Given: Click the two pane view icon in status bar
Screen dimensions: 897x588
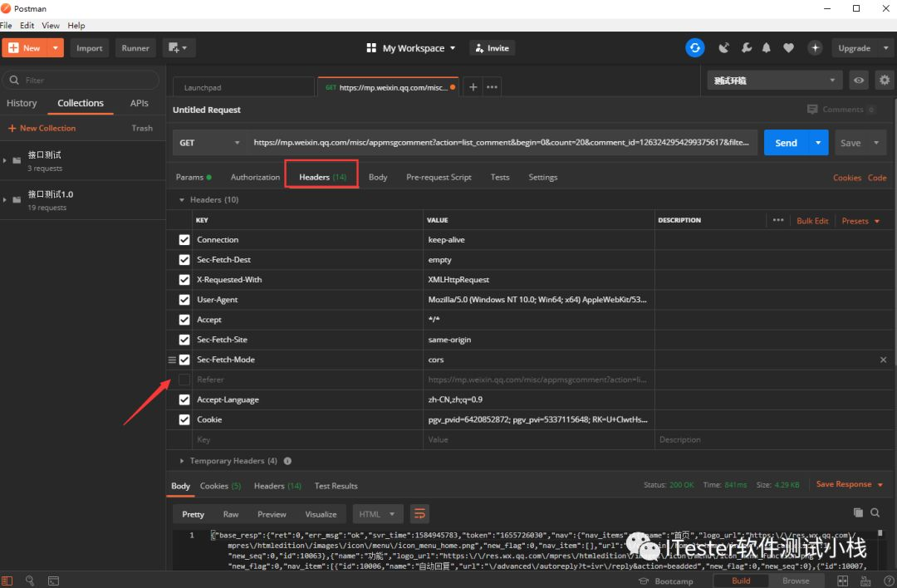Looking at the screenshot, I should [x=843, y=581].
